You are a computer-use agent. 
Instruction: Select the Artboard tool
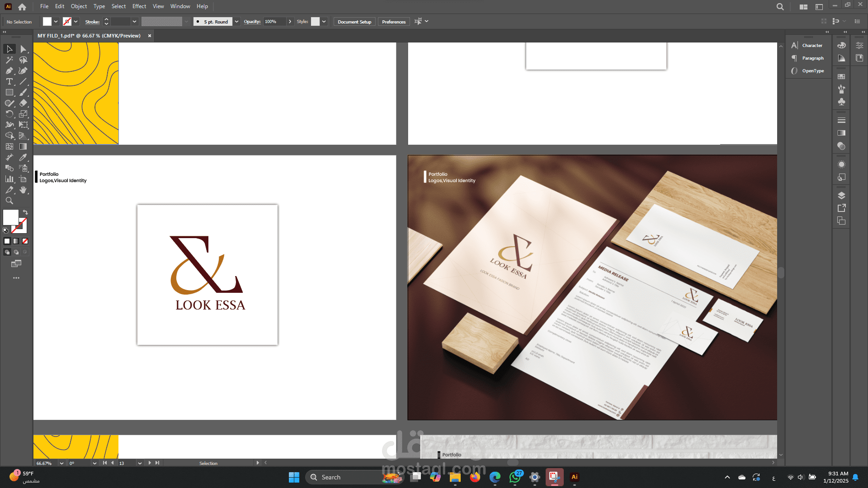click(24, 179)
